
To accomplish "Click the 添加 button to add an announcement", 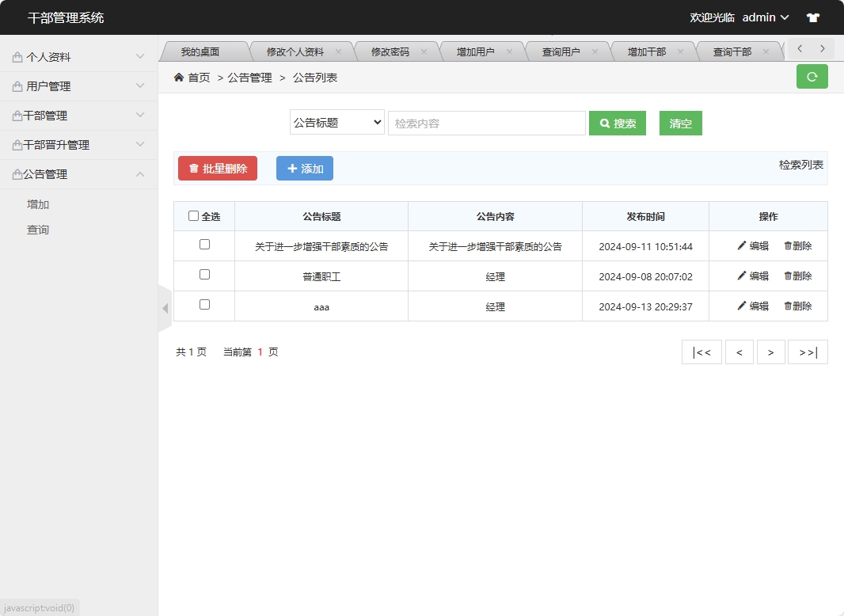I will click(304, 168).
